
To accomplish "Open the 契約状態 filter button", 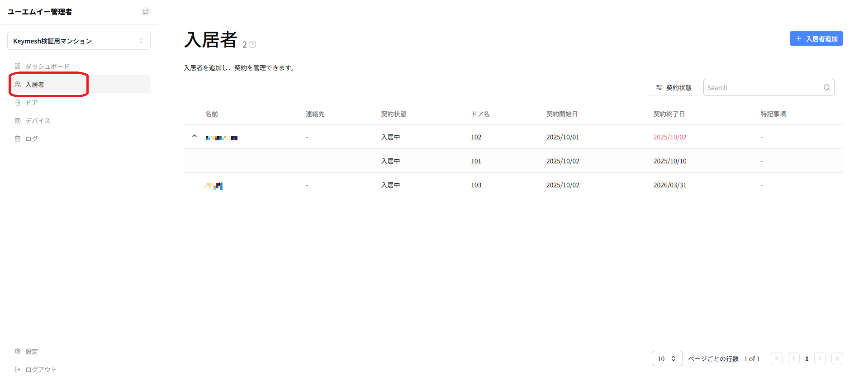I will pyautogui.click(x=673, y=87).
